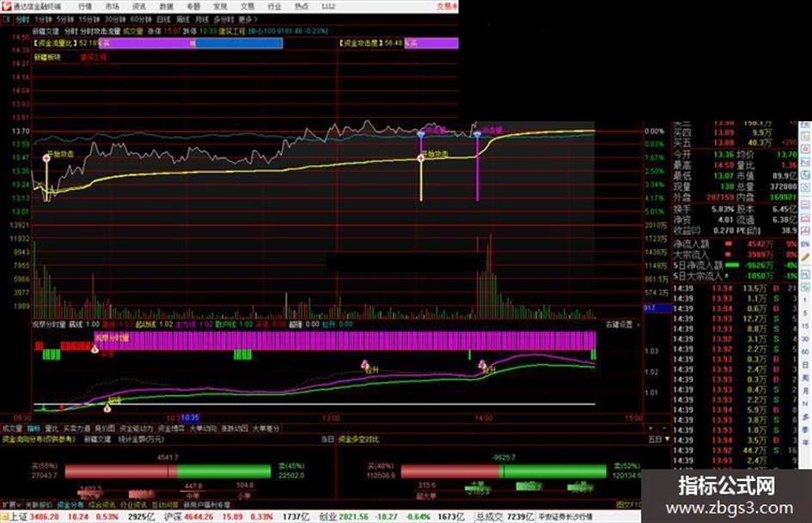Image resolution: width=812 pixels, height=523 pixels.
Task: Select 30-minute period in right sidebar
Action: click(x=805, y=338)
